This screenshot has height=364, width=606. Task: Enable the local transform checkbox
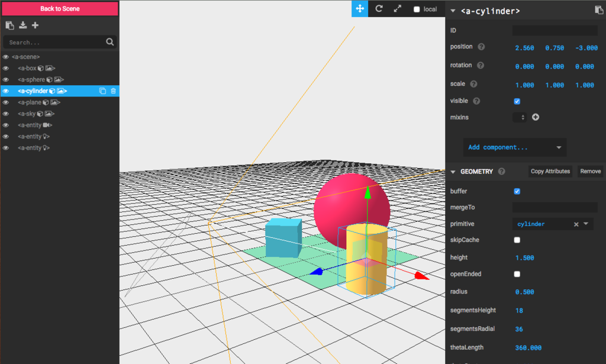(417, 9)
